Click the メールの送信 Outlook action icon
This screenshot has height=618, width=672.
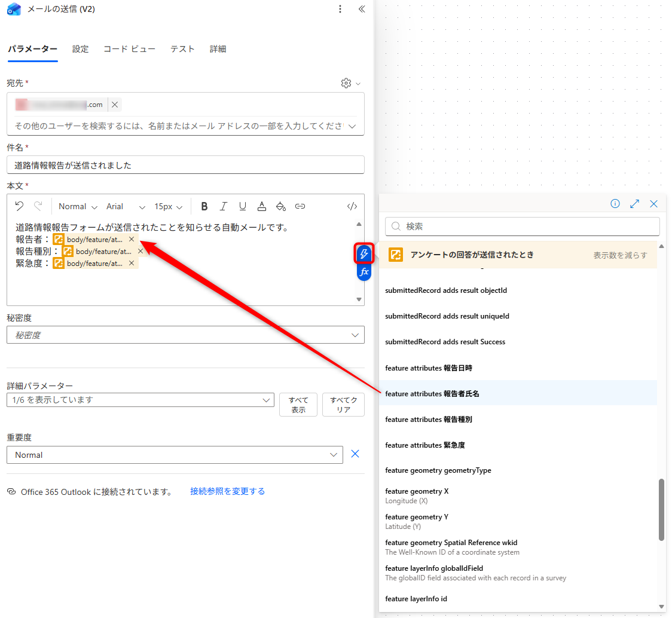pos(14,9)
